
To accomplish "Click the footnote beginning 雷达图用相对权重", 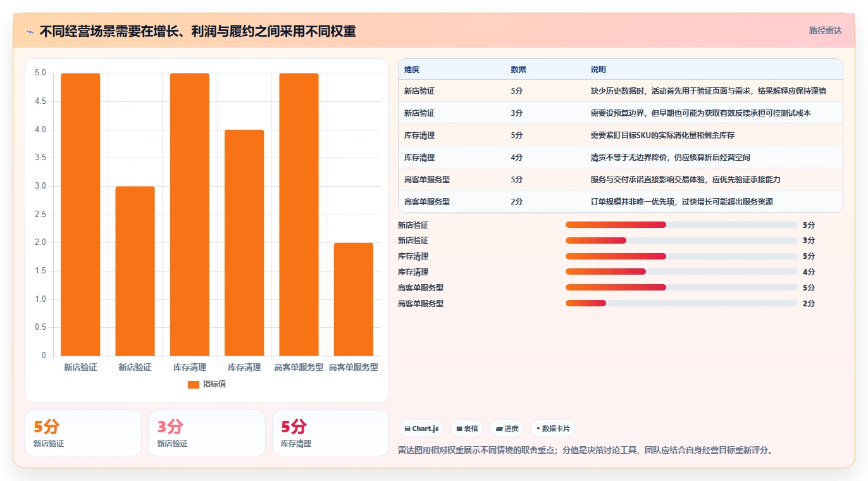I will pos(585,451).
